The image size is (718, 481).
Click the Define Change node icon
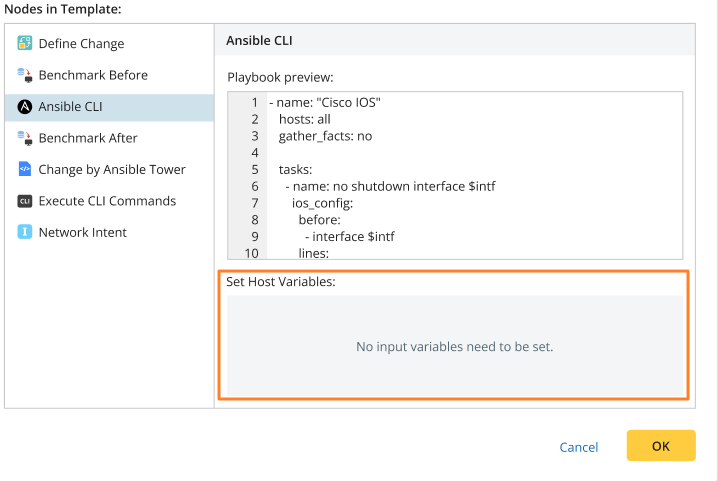click(25, 44)
